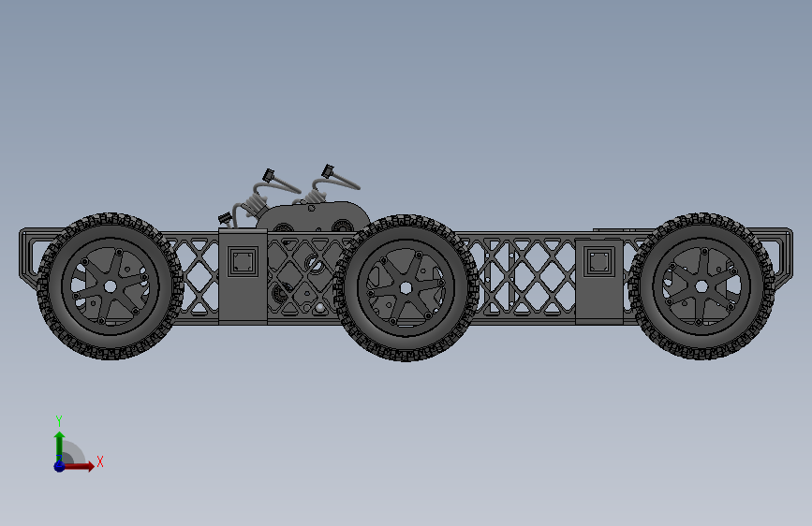This screenshot has width=812, height=526.
Task: Select the left box with square panel
Action: point(243,277)
